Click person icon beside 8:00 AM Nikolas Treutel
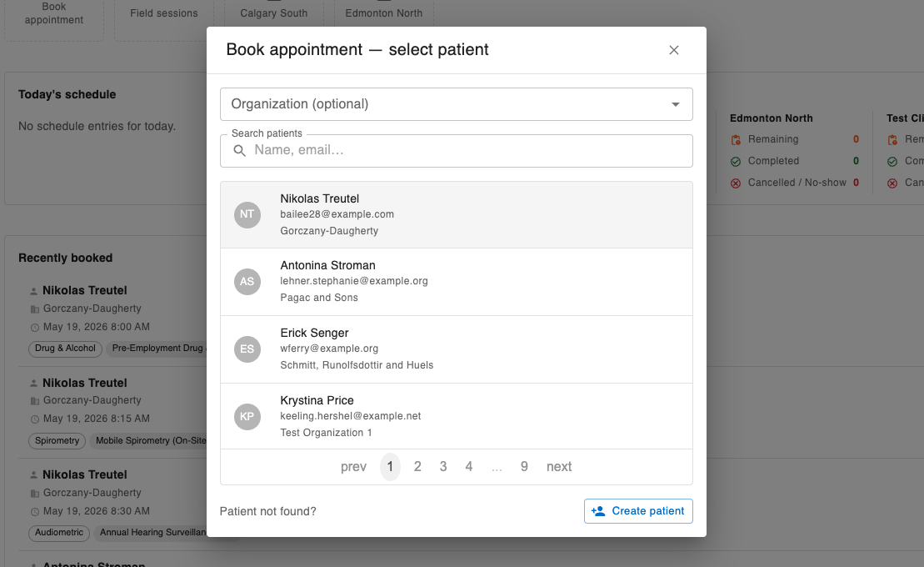924x567 pixels. pyautogui.click(x=33, y=291)
